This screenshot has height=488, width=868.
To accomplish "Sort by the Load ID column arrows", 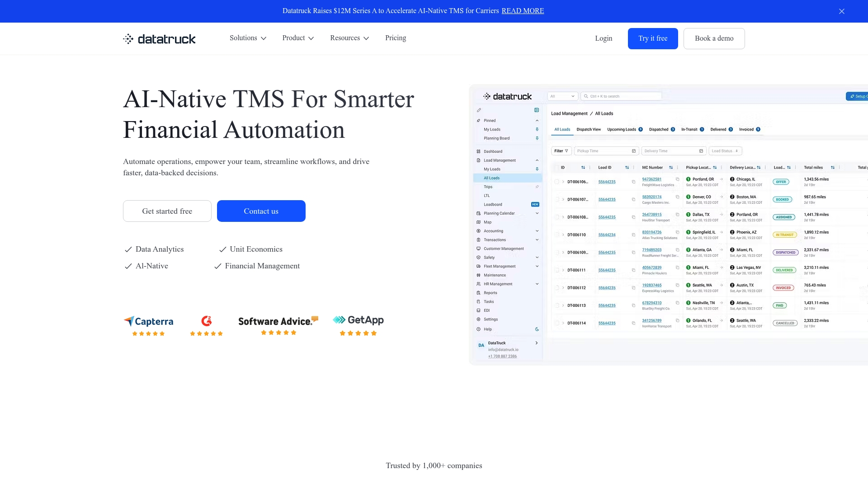I will (627, 168).
